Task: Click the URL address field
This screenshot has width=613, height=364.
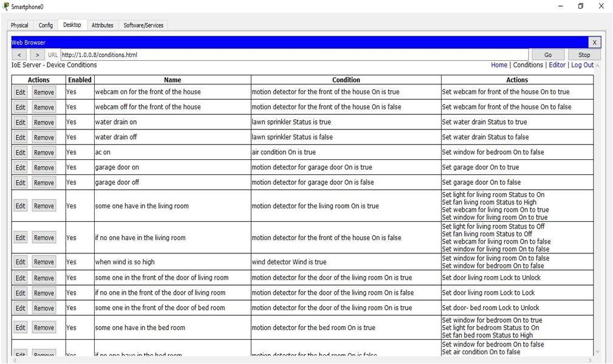Action: point(295,55)
